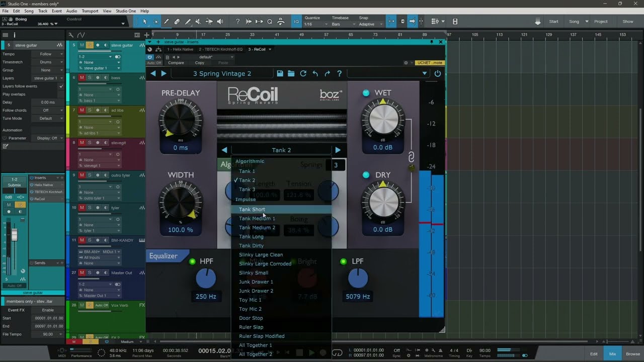The image size is (644, 362).
Task: Solo the steve guitar track
Action: 90,45
